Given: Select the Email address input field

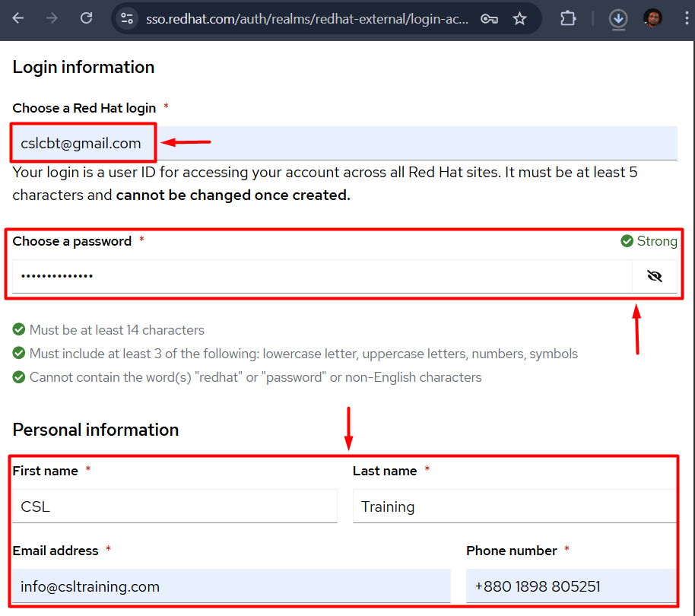Looking at the screenshot, I should click(230, 586).
